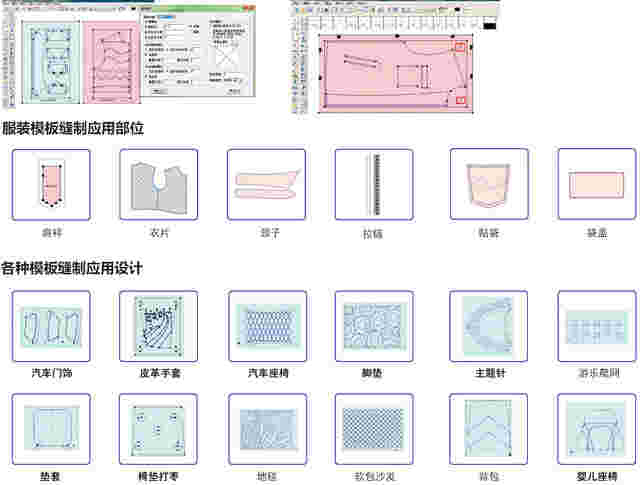Viewport: 642px width, 485px height.
Task: Click the 婴儿座椅 caption
Action: coord(597,476)
